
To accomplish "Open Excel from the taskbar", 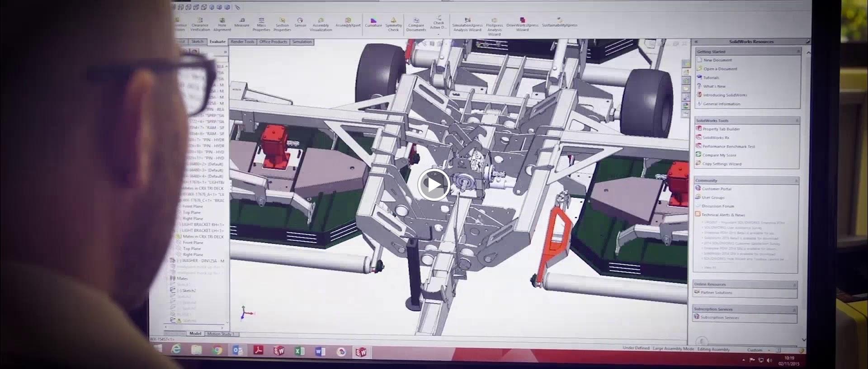I will click(299, 351).
